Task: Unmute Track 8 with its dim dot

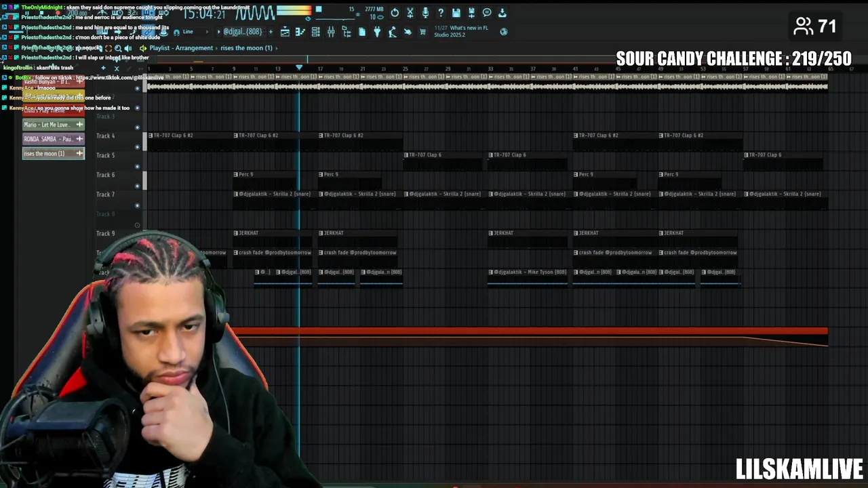Action: [x=137, y=225]
